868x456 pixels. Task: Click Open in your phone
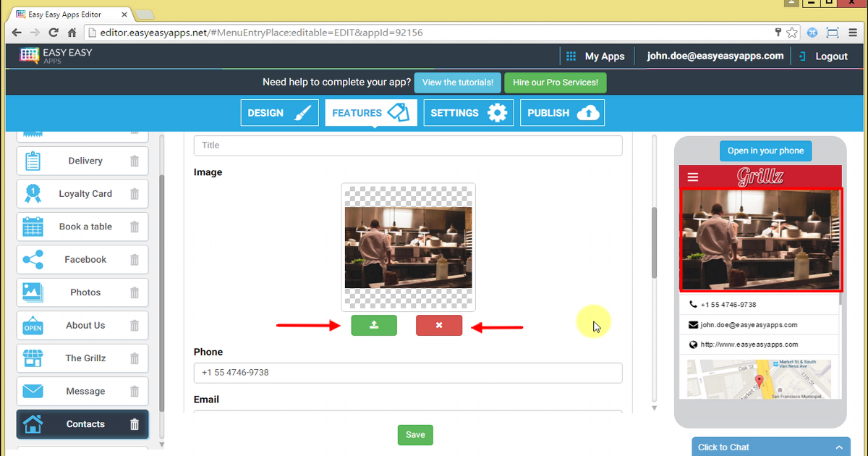click(x=765, y=151)
